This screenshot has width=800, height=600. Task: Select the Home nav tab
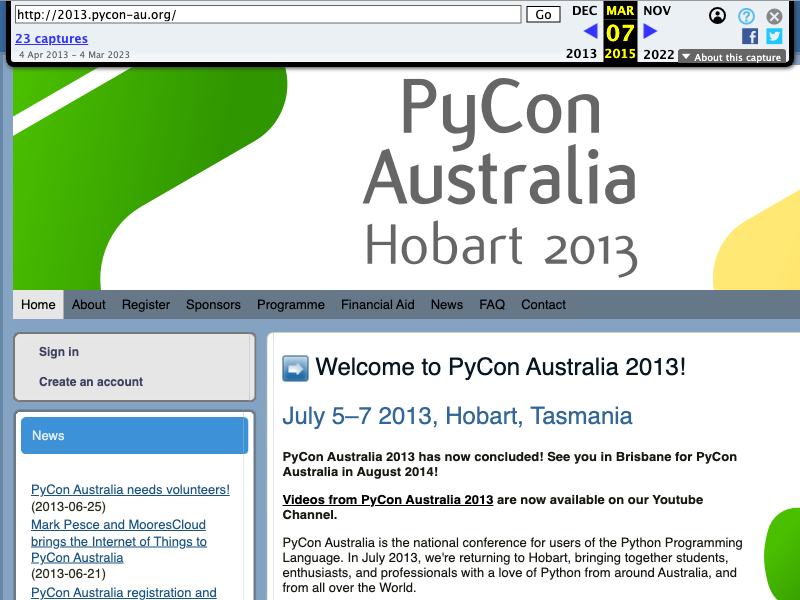38,305
